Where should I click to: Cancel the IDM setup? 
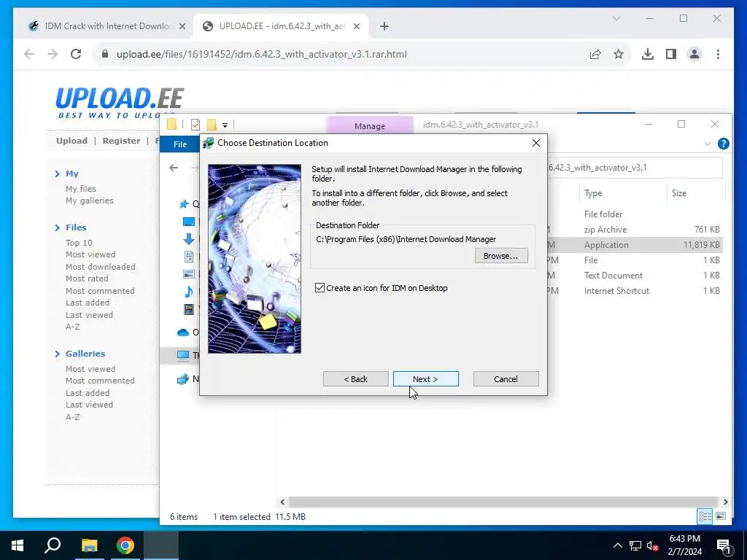506,379
